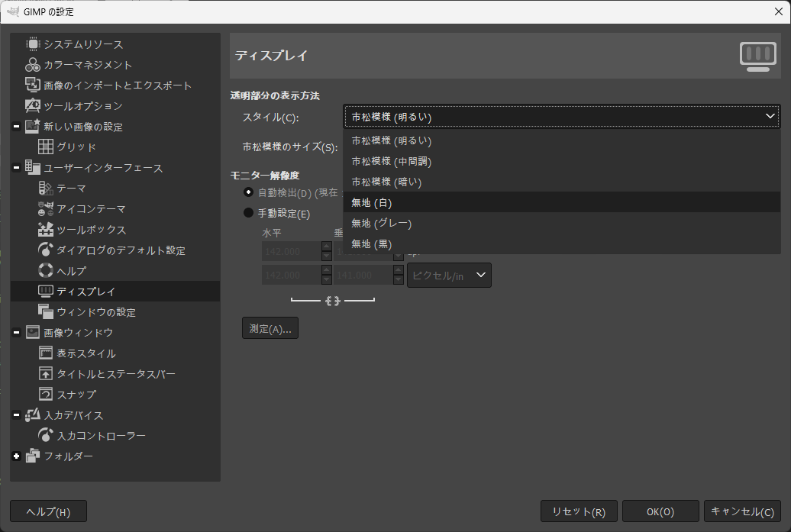791x532 pixels.
Task: Click the lower 141.000 resolution field
Action: 363,276
